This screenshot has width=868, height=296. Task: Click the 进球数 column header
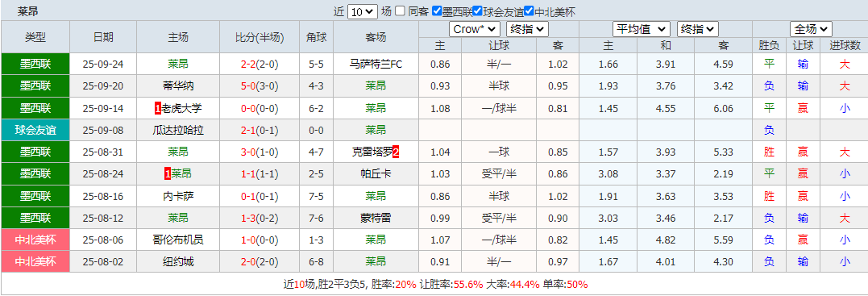pyautogui.click(x=845, y=45)
